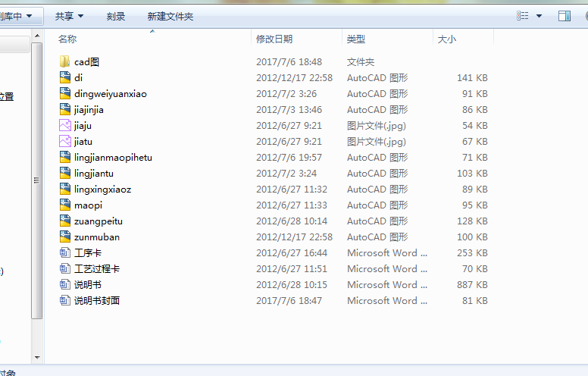Click the 刻录 toolbar button
The width and height of the screenshot is (588, 376).
pyautogui.click(x=116, y=16)
